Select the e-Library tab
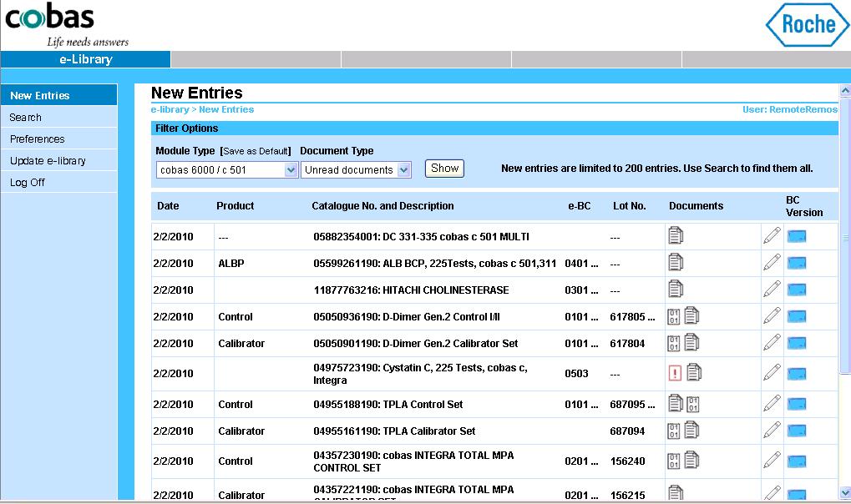This screenshot has height=504, width=851. tap(86, 59)
